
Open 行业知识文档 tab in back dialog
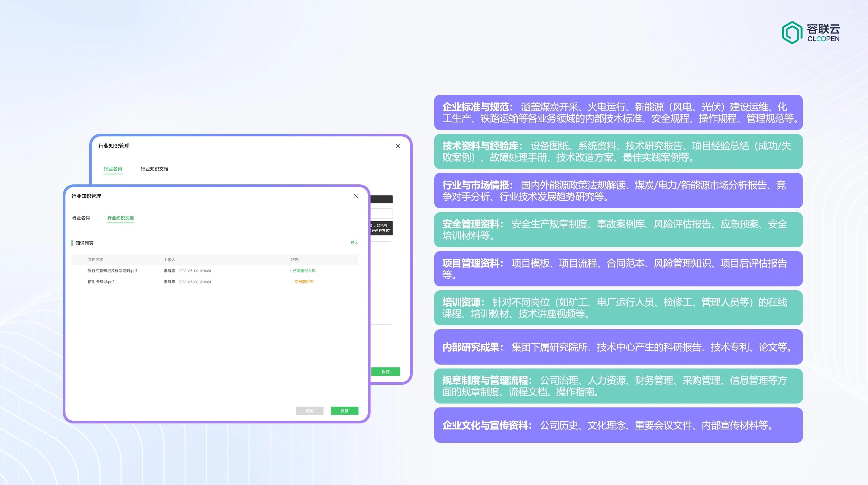154,169
